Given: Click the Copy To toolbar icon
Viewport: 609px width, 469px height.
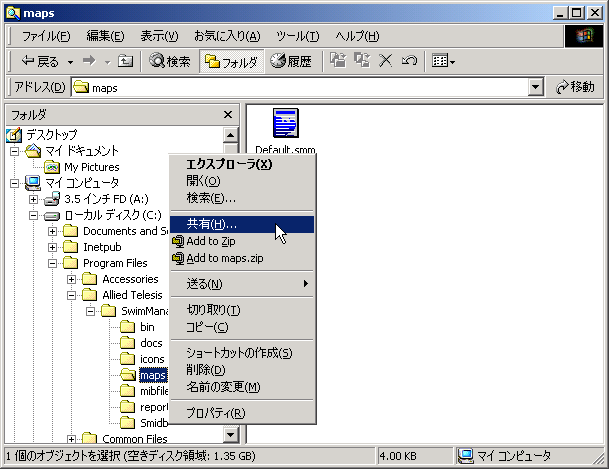Looking at the screenshot, I should [x=362, y=61].
